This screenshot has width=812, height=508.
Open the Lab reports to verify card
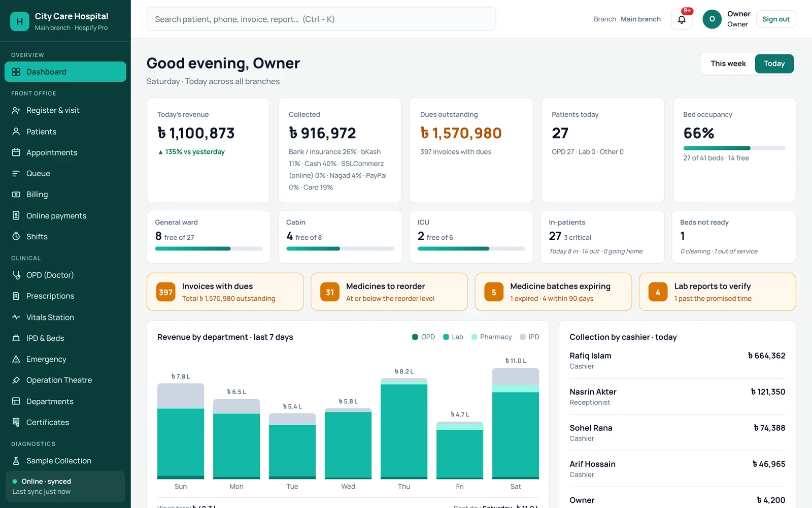coord(717,292)
